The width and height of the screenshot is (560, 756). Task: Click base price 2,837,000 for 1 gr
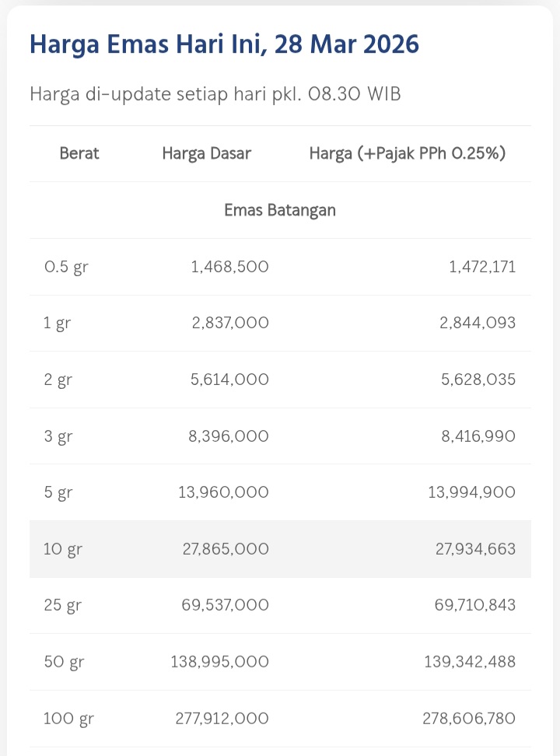tap(230, 323)
